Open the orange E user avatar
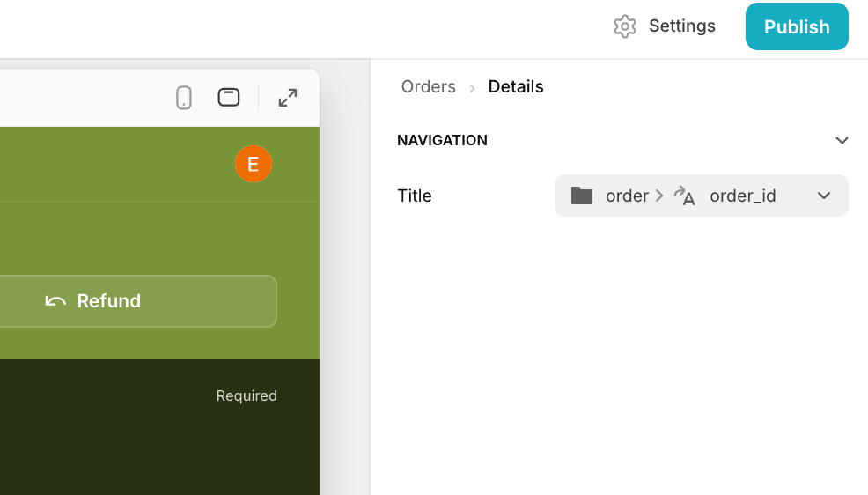868x495 pixels. coord(254,164)
